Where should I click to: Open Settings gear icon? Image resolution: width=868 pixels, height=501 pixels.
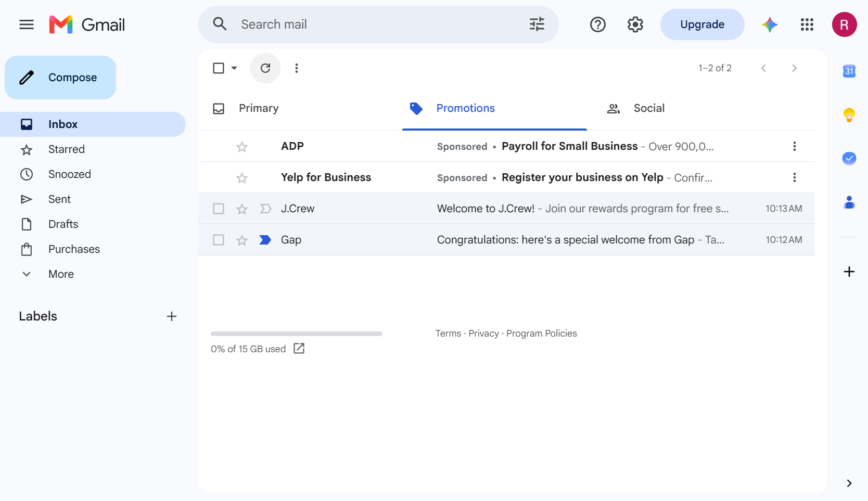point(635,24)
